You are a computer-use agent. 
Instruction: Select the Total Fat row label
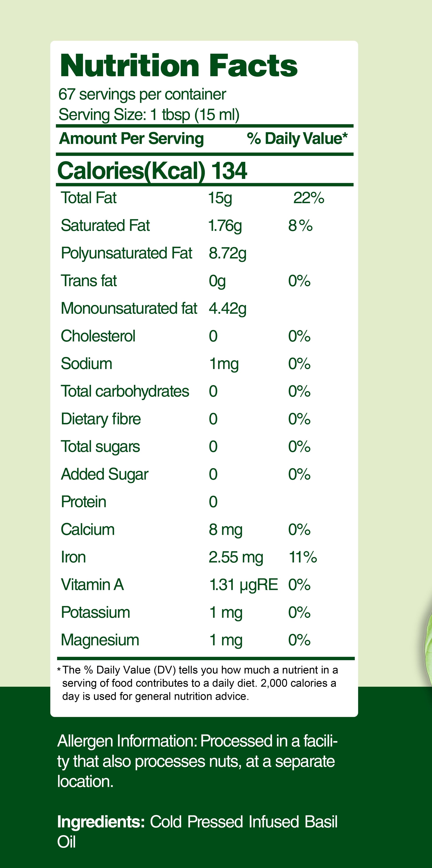pyautogui.click(x=89, y=198)
